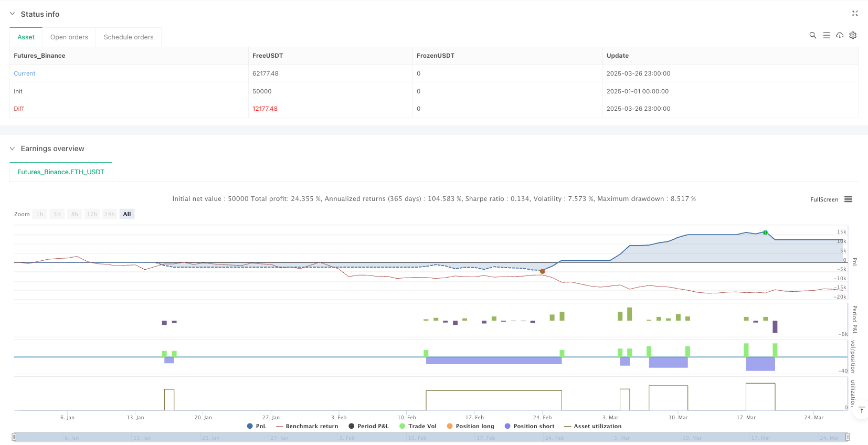Toggle the Position short legend item
The height and width of the screenshot is (445, 868).
point(530,426)
